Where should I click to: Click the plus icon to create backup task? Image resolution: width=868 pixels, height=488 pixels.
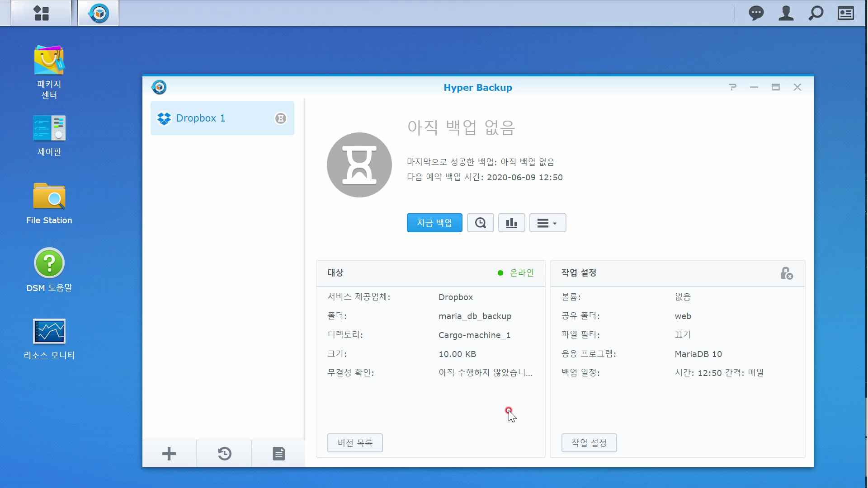169,454
